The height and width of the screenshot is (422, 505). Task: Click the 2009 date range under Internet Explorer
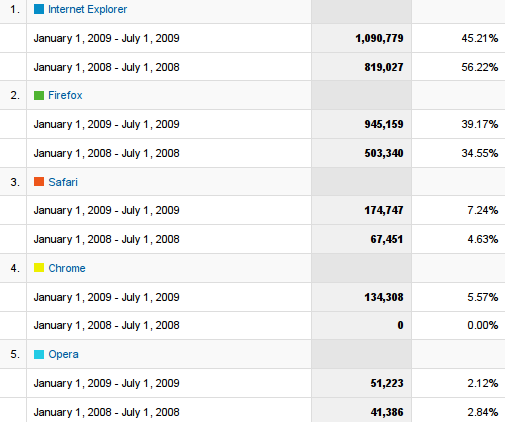106,38
